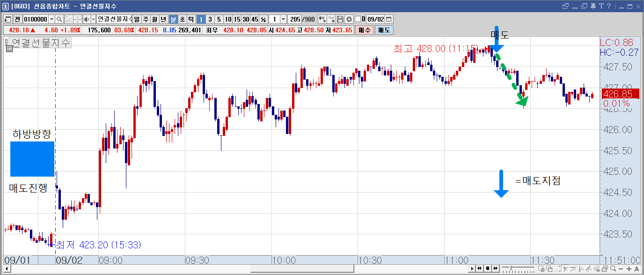Open the 연결선물지수 name dropdown

tap(114, 19)
